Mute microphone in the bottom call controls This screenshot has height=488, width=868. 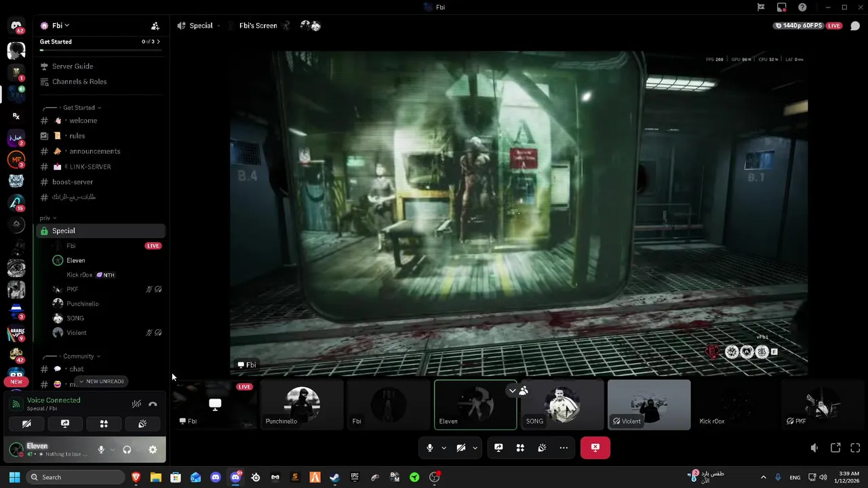pos(430,448)
